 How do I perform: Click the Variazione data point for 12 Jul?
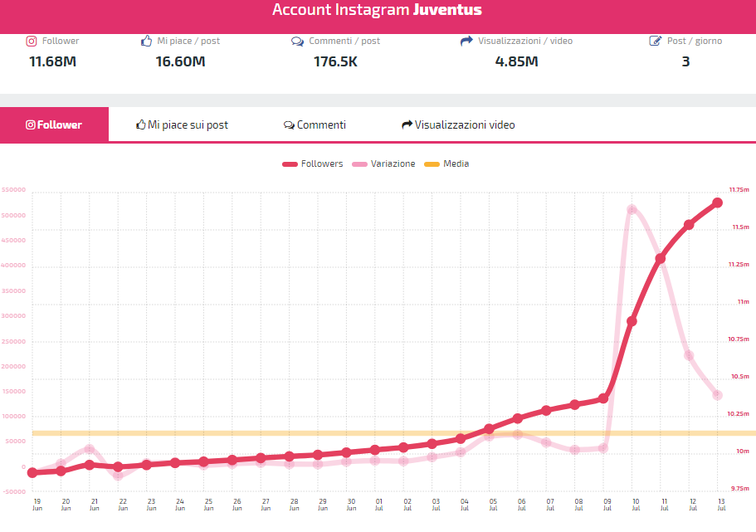click(689, 355)
